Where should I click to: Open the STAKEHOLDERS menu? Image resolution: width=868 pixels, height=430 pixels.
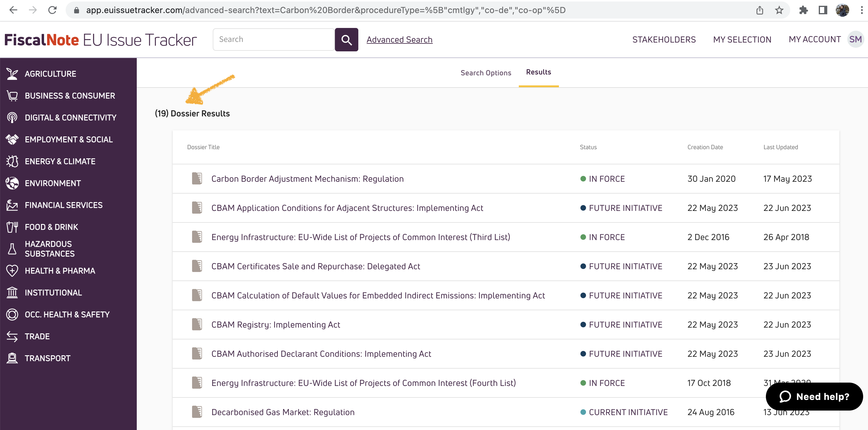tap(663, 40)
